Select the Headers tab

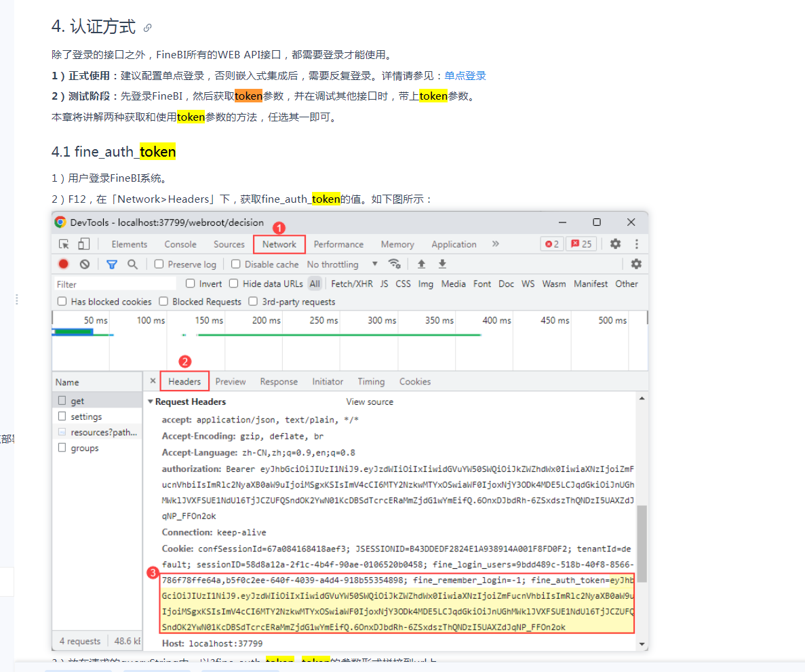tap(184, 382)
